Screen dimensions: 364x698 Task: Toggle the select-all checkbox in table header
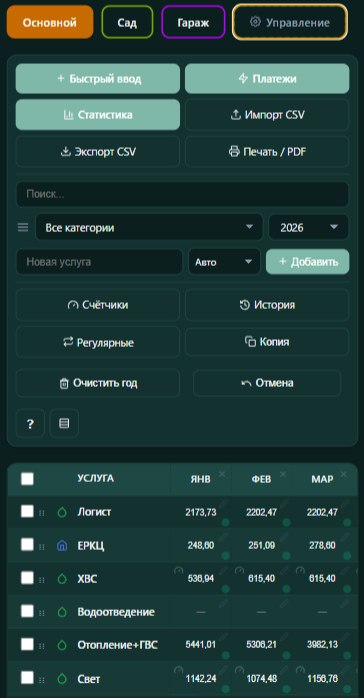click(27, 479)
